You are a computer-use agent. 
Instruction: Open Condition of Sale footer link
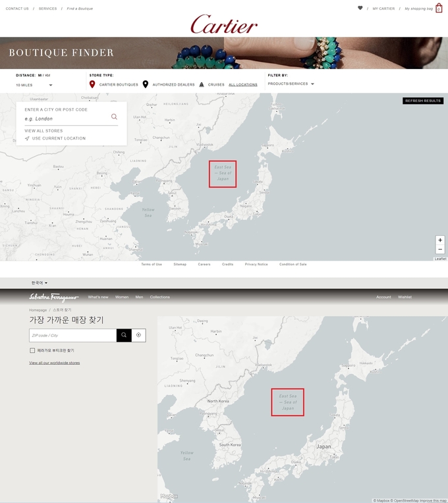[293, 264]
